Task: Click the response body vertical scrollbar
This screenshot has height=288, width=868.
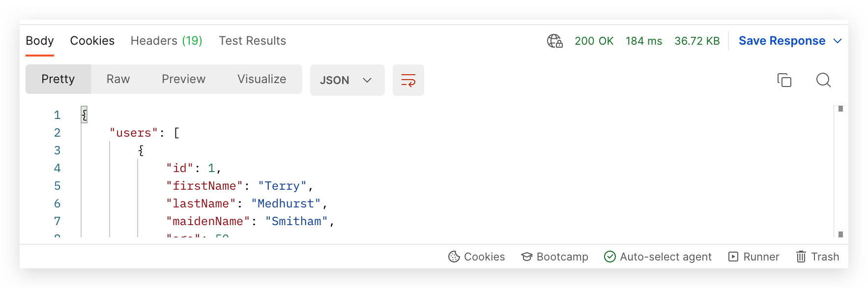Action: [x=840, y=172]
